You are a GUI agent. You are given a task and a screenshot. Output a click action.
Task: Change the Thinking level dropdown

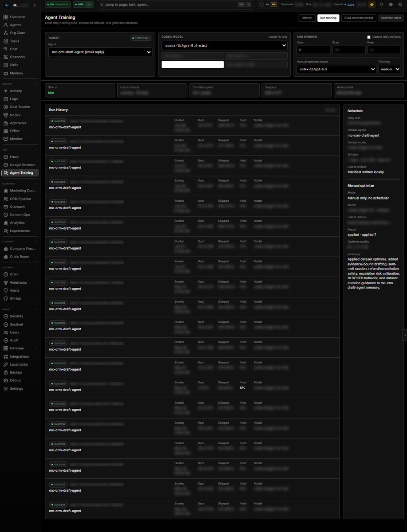click(389, 69)
